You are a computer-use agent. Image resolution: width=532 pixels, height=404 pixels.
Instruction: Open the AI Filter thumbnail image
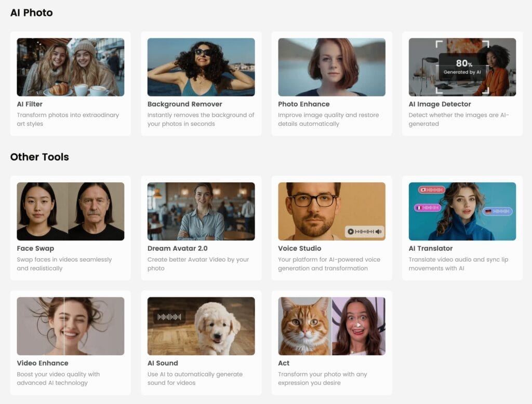pyautogui.click(x=71, y=67)
